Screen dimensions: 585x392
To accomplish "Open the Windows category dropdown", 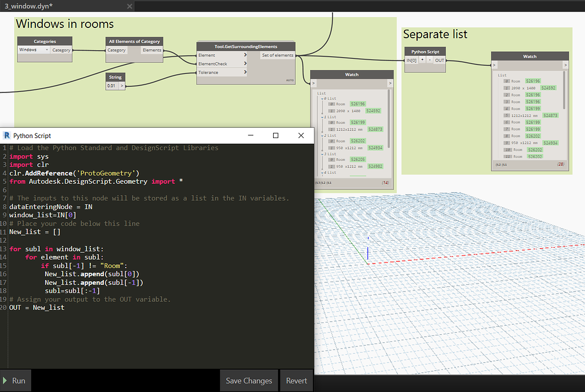I will coord(33,50).
